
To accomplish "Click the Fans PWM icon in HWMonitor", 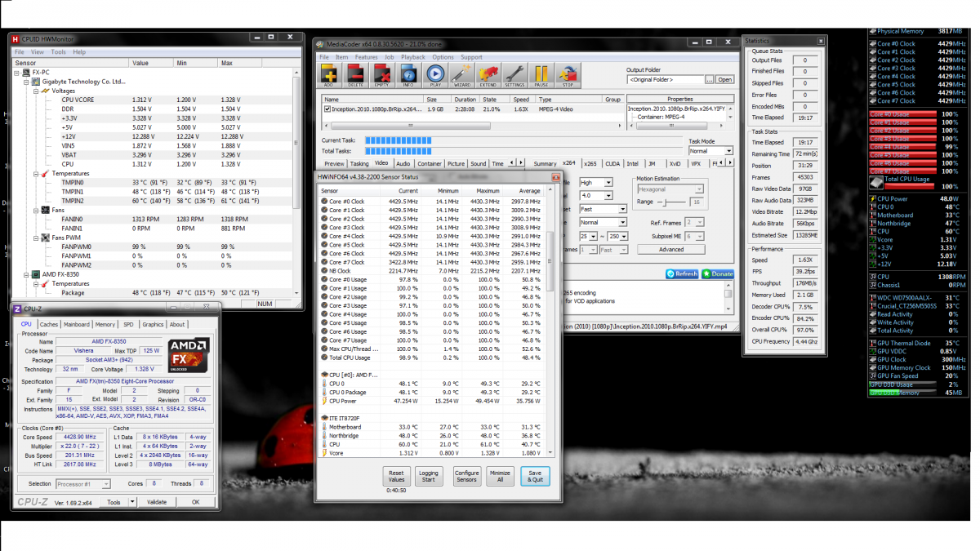I will (46, 238).
